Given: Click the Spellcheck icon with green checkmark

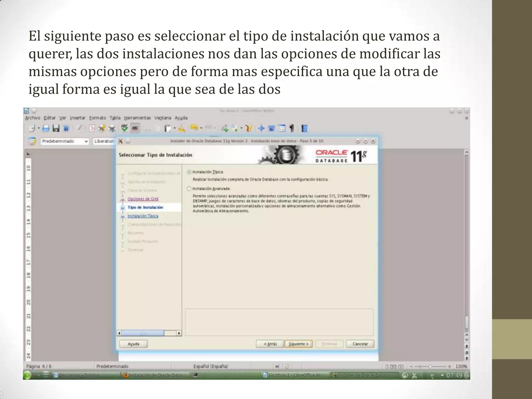Looking at the screenshot, I should 124,128.
